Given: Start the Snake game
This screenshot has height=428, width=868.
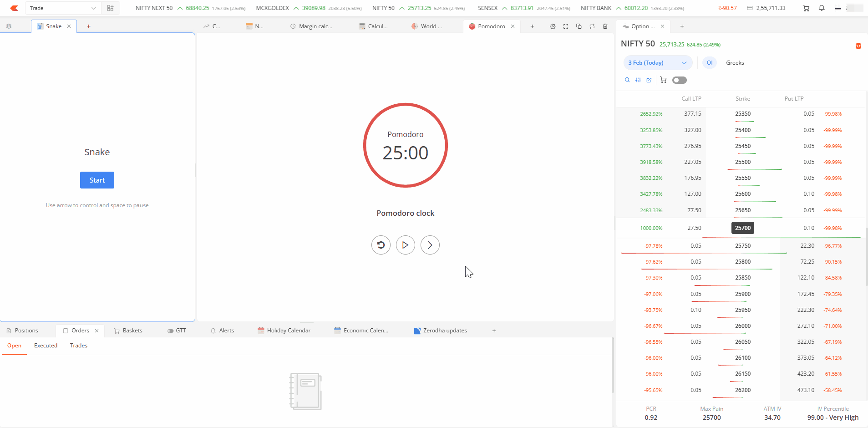Looking at the screenshot, I should [x=96, y=180].
